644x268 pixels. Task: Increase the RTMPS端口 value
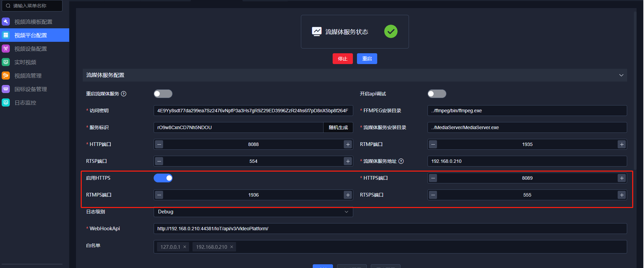pos(348,195)
